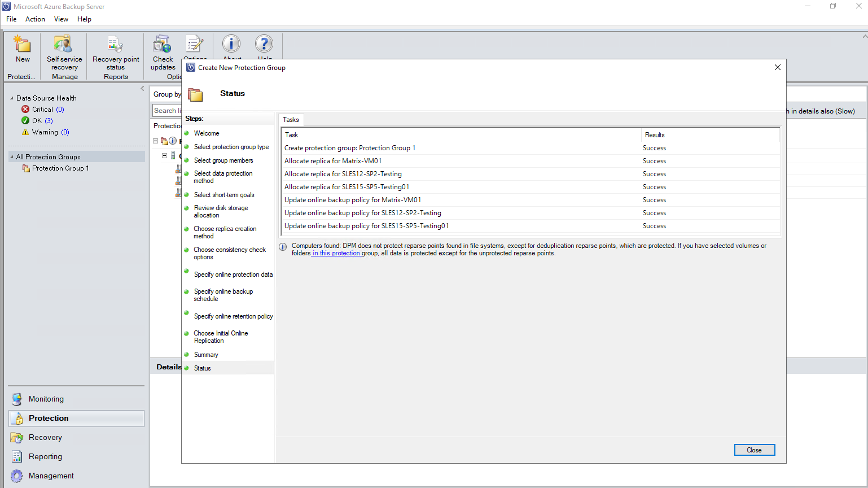Open the Options toolbar icon
The height and width of the screenshot is (488, 868).
point(195,44)
